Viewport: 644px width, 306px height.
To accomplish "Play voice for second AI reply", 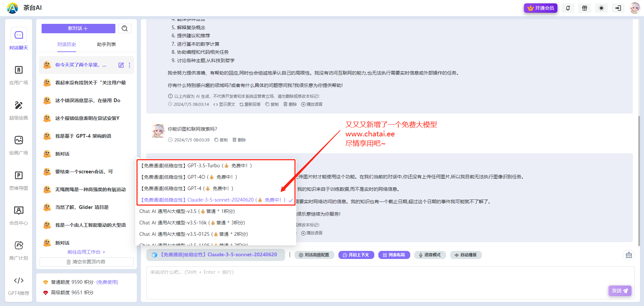I will 312,233.
